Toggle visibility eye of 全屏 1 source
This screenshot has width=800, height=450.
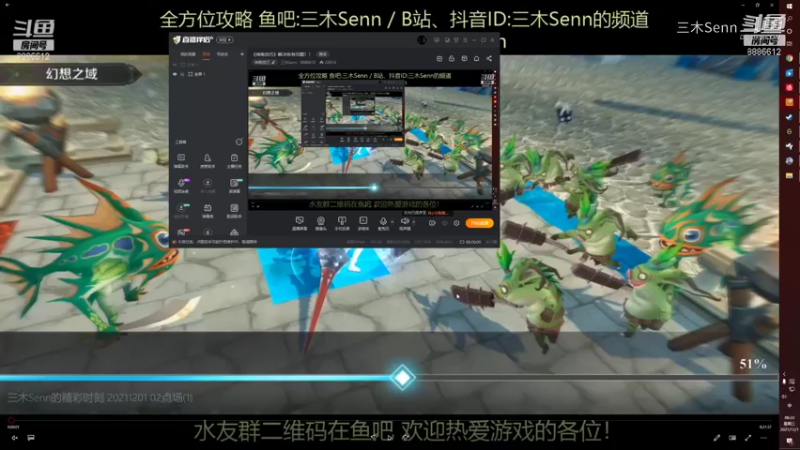(175, 74)
